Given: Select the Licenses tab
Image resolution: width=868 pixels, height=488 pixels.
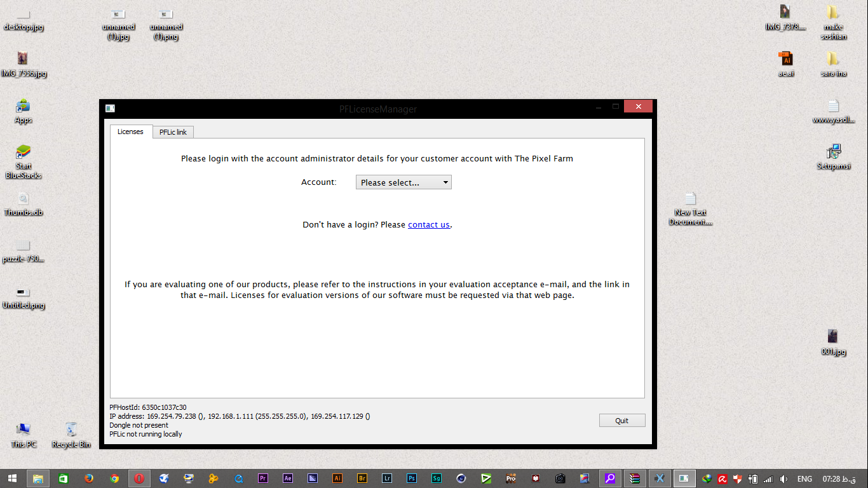Looking at the screenshot, I should point(131,132).
